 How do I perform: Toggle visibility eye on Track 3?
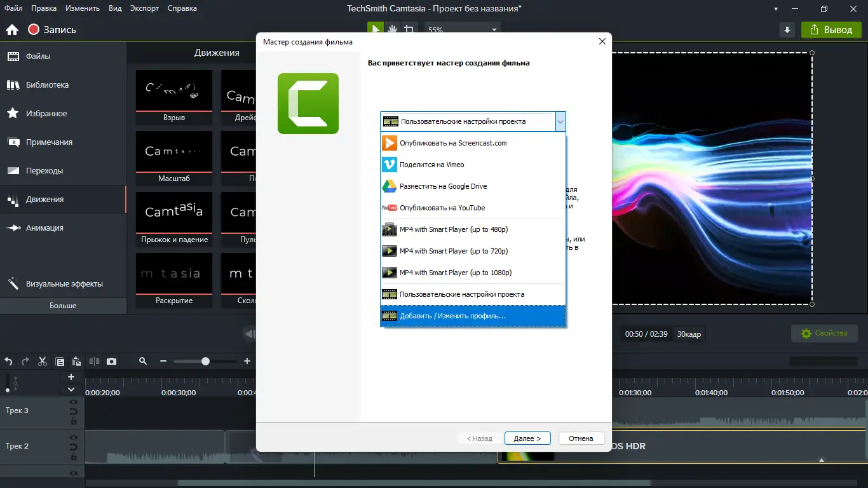coord(73,403)
